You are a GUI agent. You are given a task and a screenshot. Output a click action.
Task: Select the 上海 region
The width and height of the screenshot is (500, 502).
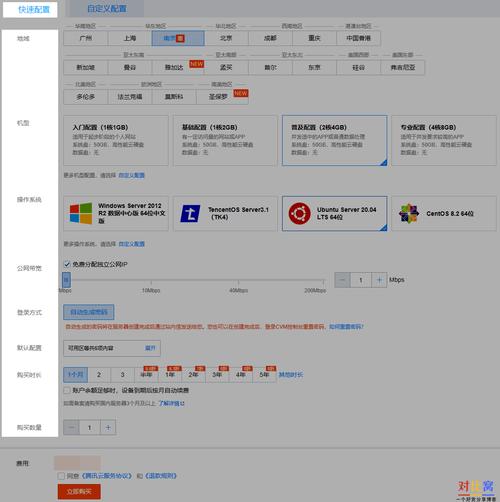(130, 38)
